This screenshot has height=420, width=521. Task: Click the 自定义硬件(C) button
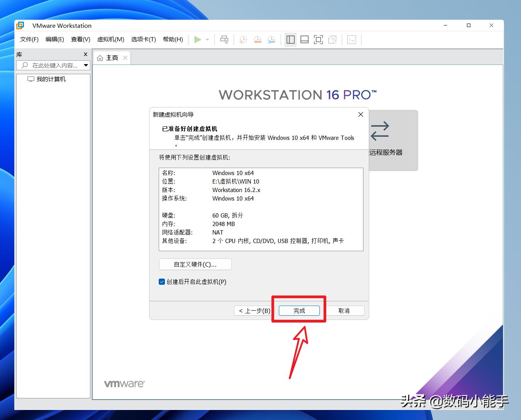coord(195,264)
